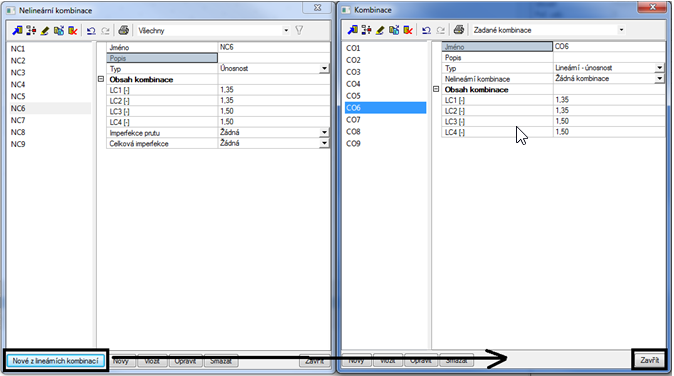Click the delete icon in Kombinace toolbar
The height and width of the screenshot is (376, 674).
408,30
